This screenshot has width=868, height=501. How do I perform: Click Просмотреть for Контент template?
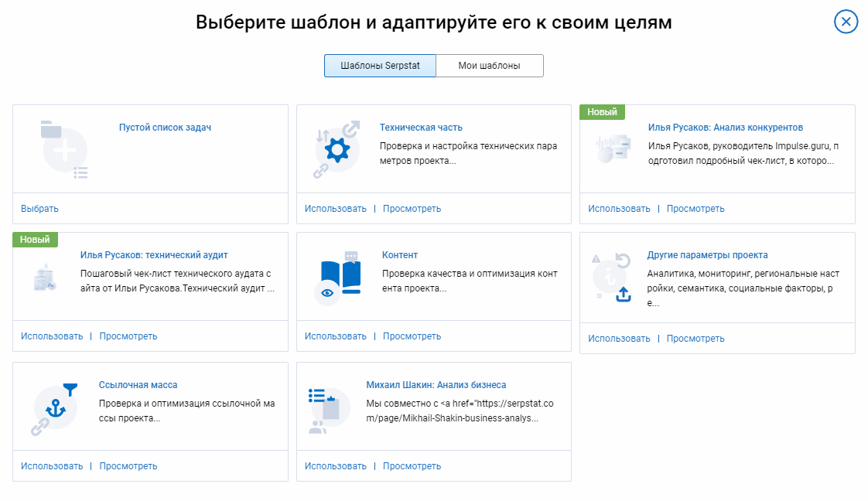pos(412,336)
